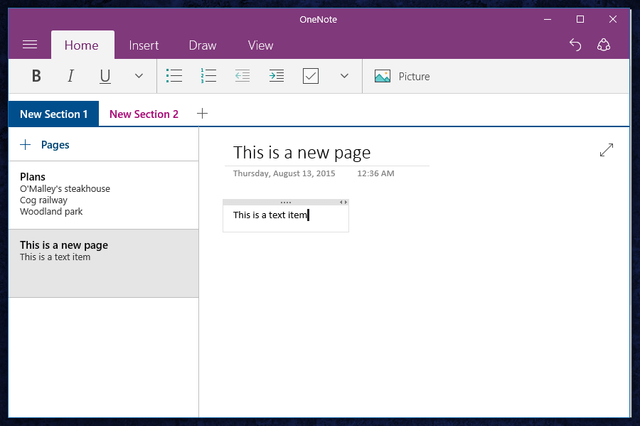Switch to the Home tab

(x=82, y=45)
